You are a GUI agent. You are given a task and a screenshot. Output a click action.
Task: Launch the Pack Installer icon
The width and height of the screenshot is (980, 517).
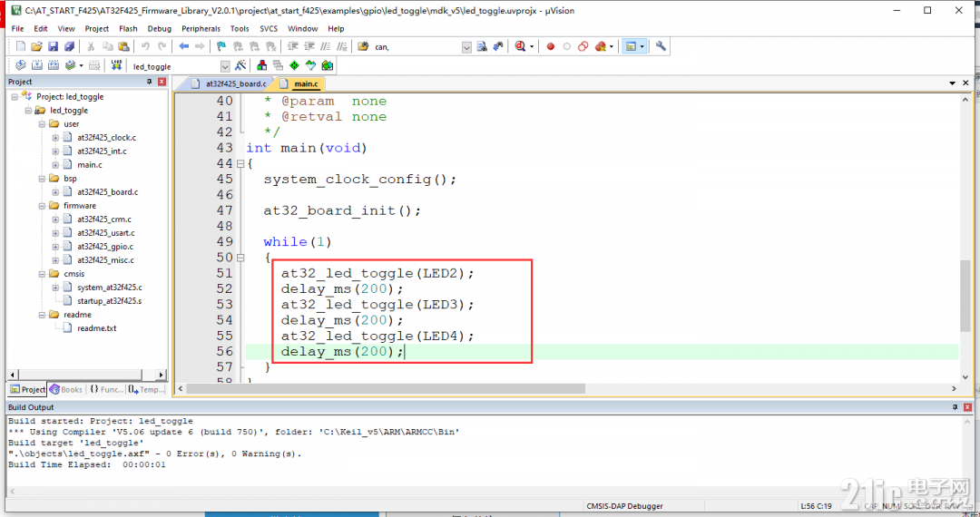tap(327, 65)
